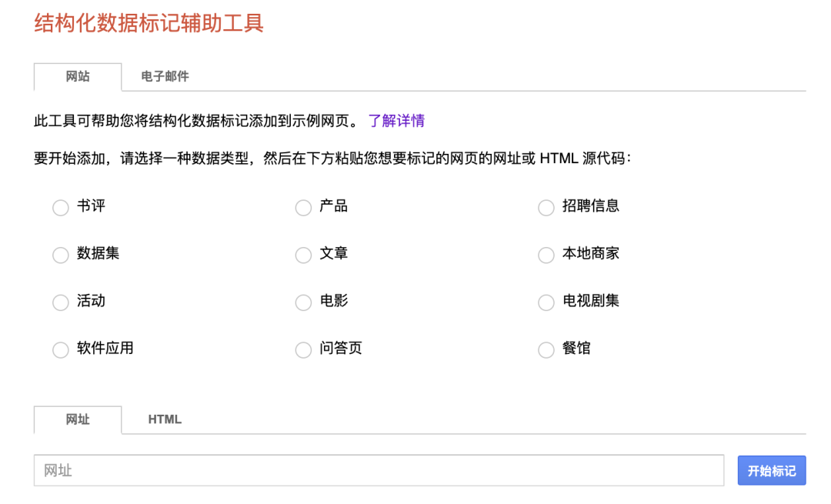
Task: Select the 数据集 radio button
Action: 61,255
